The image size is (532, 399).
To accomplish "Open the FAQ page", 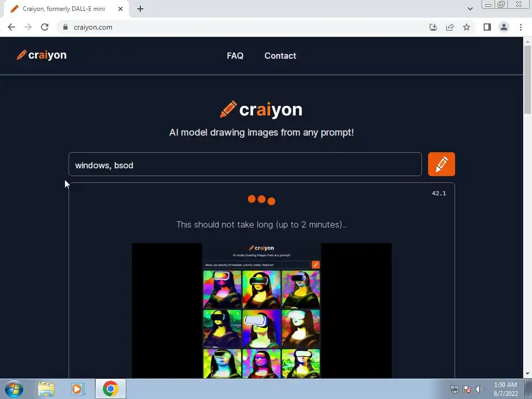I will pos(235,56).
